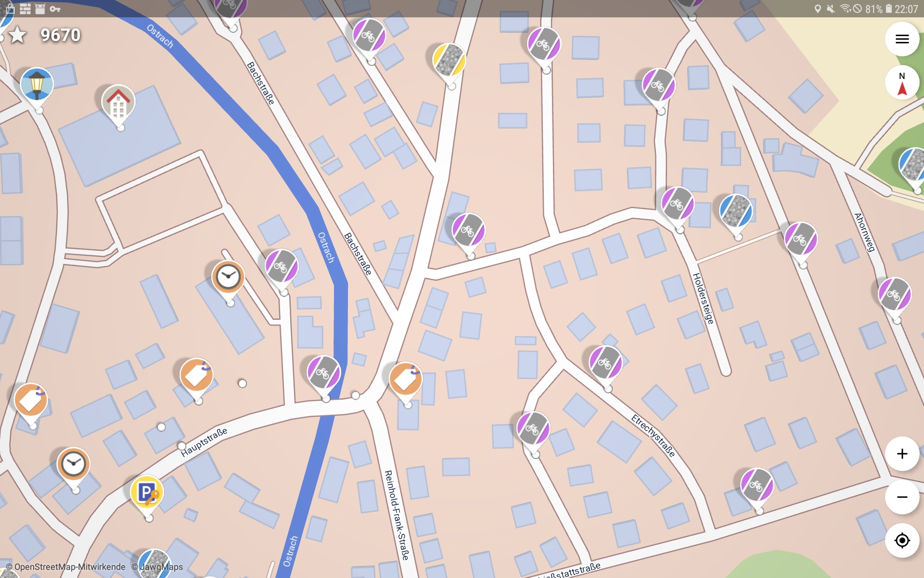Select the building type quest pin
The image size is (924, 578).
coord(118,102)
